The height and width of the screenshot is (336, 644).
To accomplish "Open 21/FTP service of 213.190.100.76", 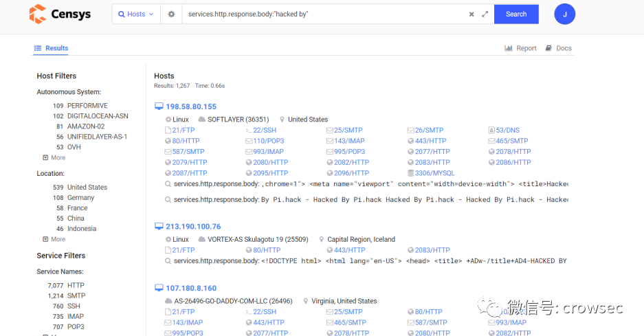I will pos(184,250).
